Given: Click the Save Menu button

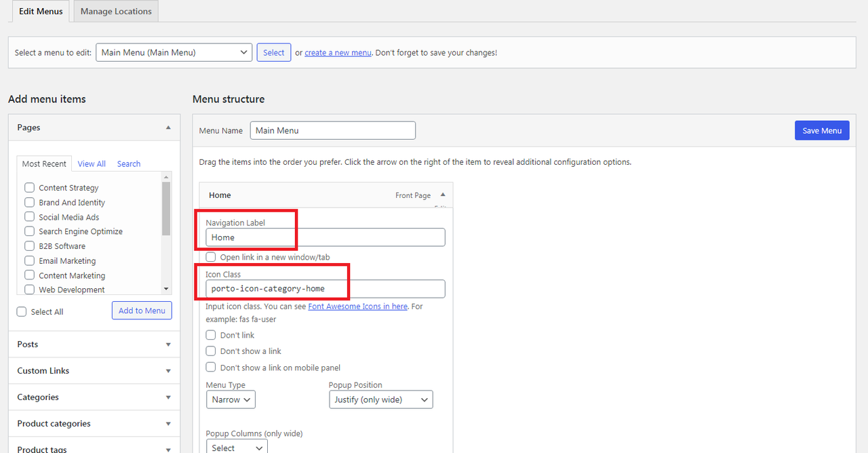Looking at the screenshot, I should [821, 131].
